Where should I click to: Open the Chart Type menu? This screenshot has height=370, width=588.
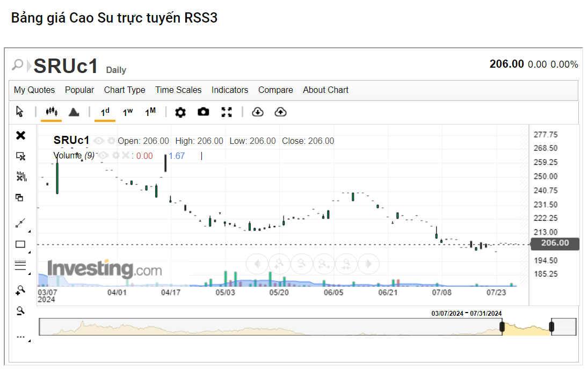coord(125,90)
